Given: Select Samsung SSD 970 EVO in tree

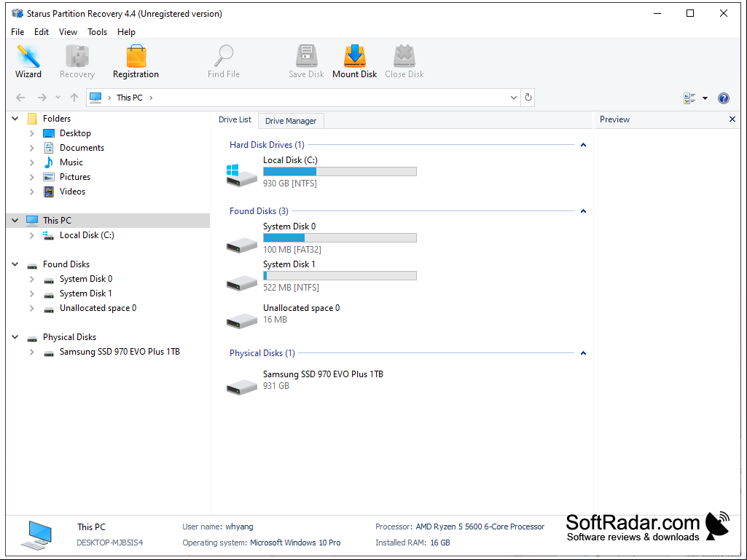Looking at the screenshot, I should click(x=120, y=352).
